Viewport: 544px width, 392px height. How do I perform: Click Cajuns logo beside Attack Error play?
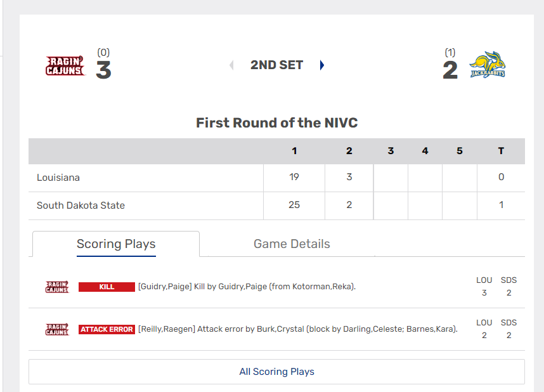click(57, 329)
